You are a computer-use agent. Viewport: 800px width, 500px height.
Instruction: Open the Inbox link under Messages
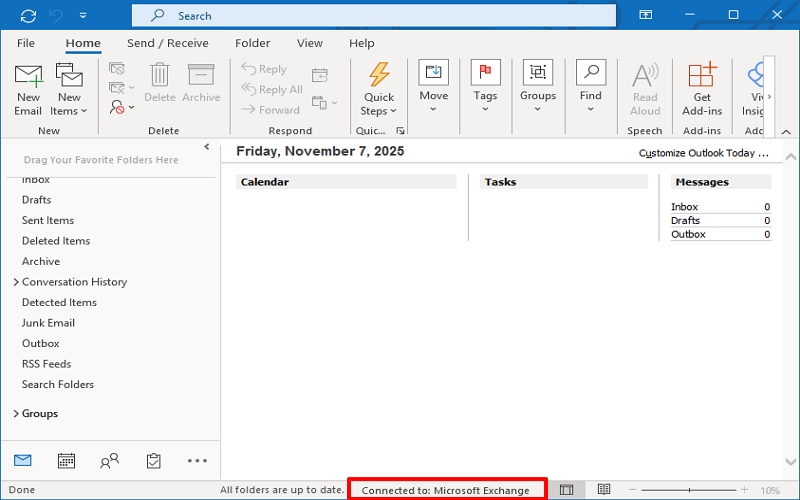coord(684,207)
